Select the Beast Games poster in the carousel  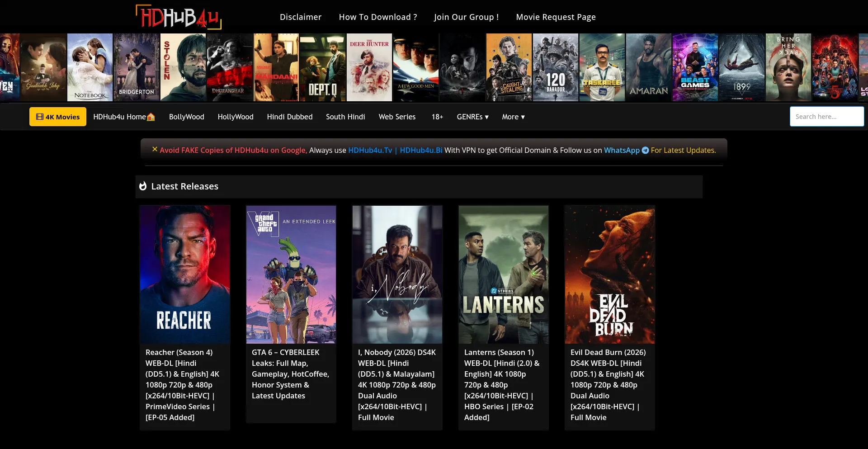[695, 67]
